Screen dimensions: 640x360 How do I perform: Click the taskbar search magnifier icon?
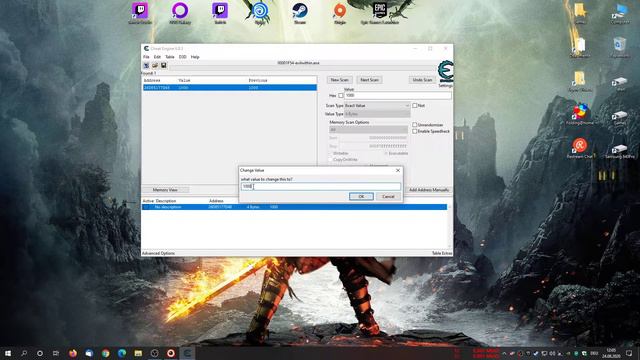click(24, 353)
